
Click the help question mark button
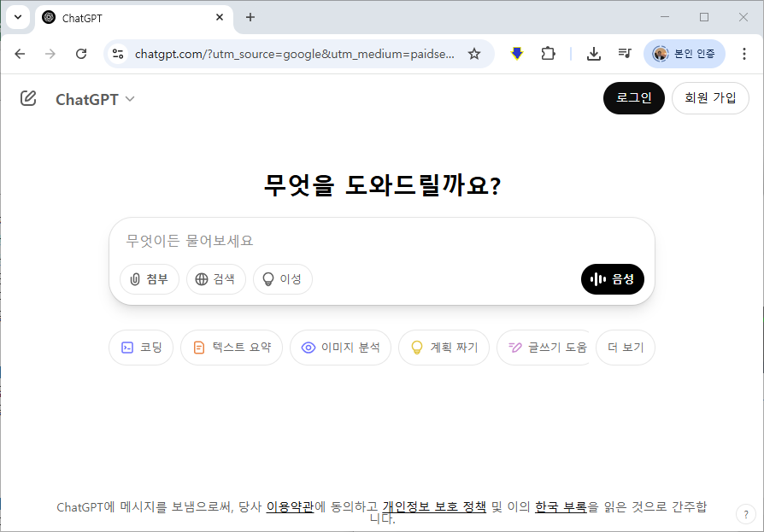coord(745,514)
